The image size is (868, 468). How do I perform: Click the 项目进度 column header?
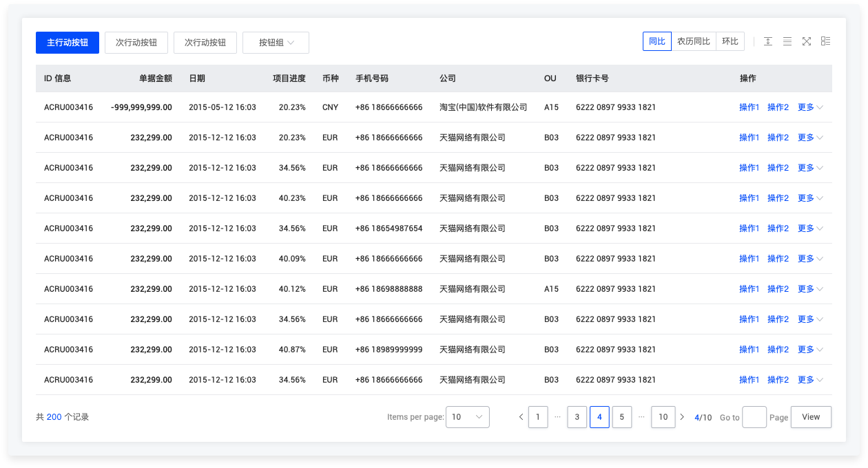[x=289, y=78]
